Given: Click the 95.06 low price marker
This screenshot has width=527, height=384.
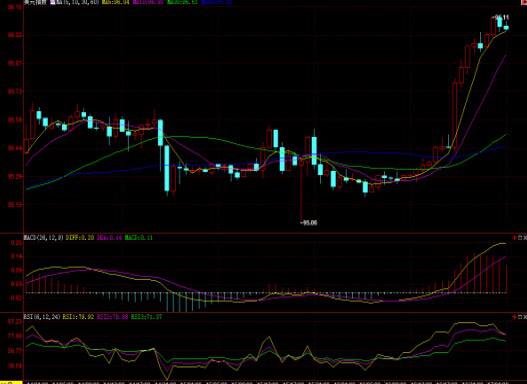Looking at the screenshot, I should pyautogui.click(x=309, y=223).
